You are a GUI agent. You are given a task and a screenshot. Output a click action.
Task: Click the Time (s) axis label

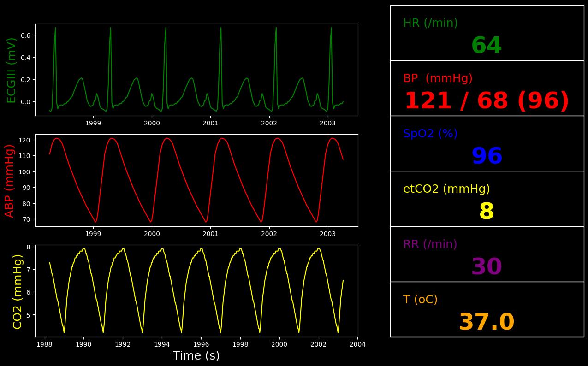(x=196, y=356)
